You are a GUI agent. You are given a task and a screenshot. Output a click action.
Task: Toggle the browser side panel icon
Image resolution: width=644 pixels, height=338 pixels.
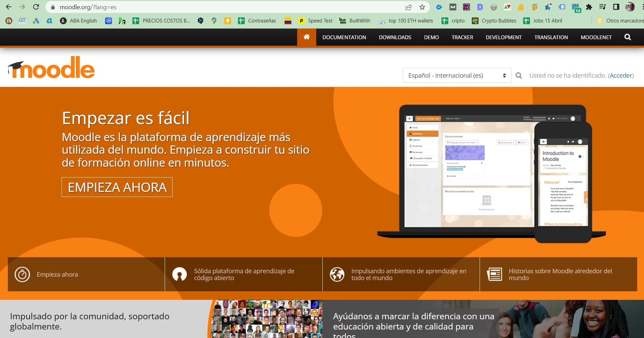pyautogui.click(x=616, y=7)
